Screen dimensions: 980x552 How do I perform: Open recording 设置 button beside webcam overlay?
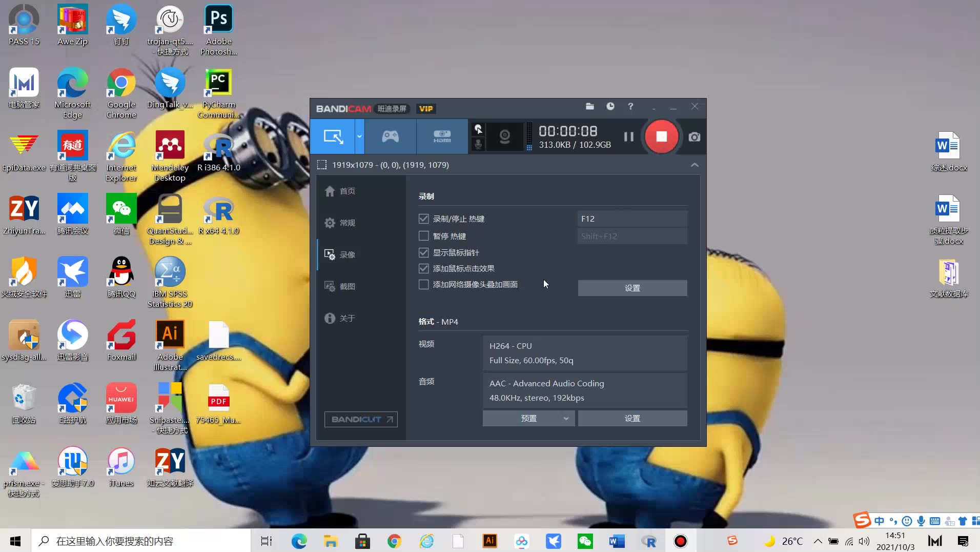coord(632,288)
